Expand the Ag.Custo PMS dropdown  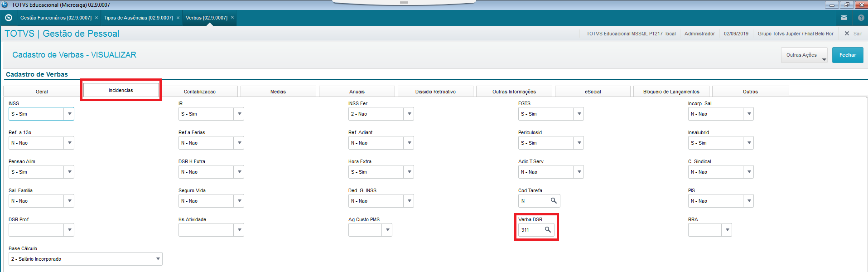[x=387, y=230]
